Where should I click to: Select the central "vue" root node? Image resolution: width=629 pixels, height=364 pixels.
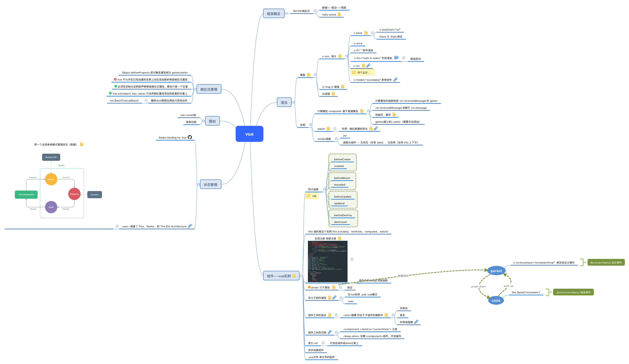249,134
